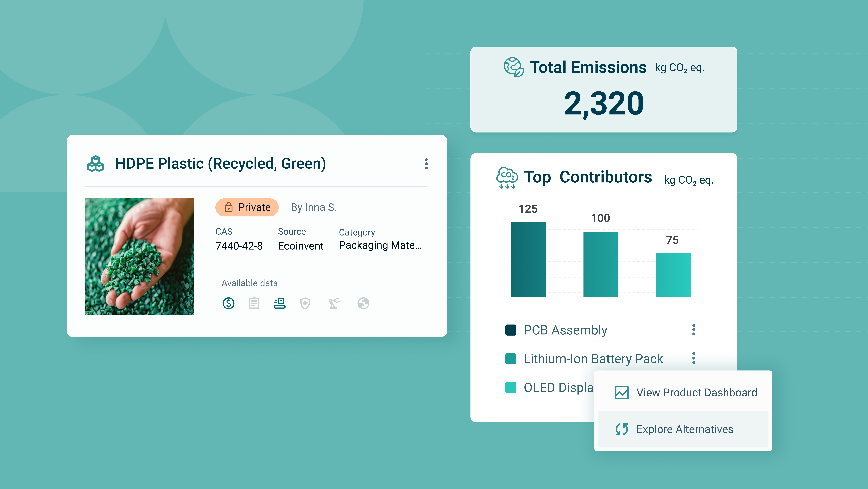Click the 125 bar in the chart
This screenshot has width=868, height=489.
528,259
